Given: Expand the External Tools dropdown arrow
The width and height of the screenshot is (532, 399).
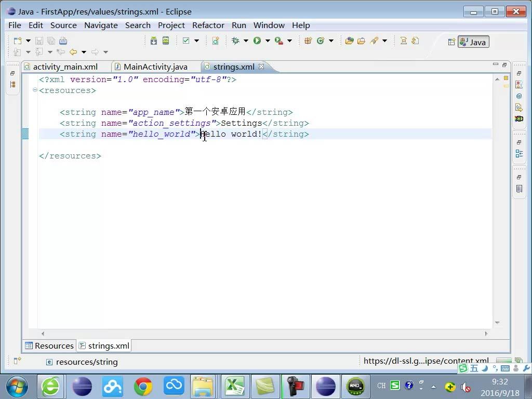Looking at the screenshot, I should click(x=289, y=41).
